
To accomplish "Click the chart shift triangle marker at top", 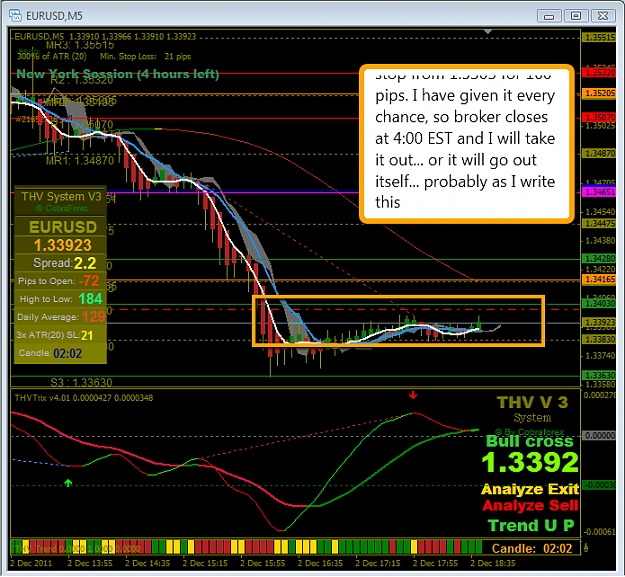I will (x=488, y=31).
